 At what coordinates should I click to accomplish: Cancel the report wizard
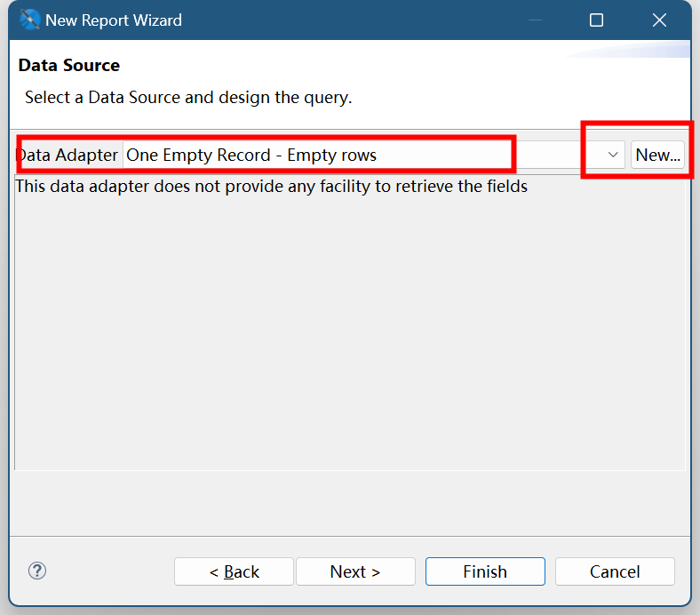pyautogui.click(x=615, y=571)
